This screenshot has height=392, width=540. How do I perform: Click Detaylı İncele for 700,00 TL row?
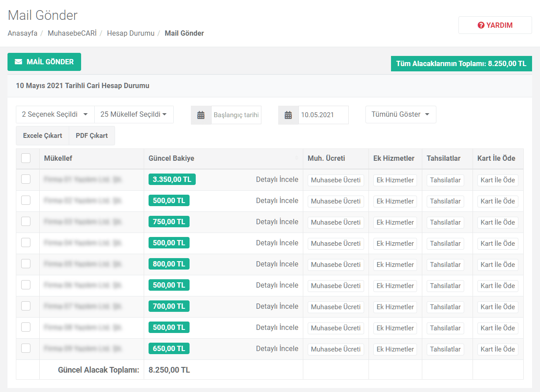(277, 307)
